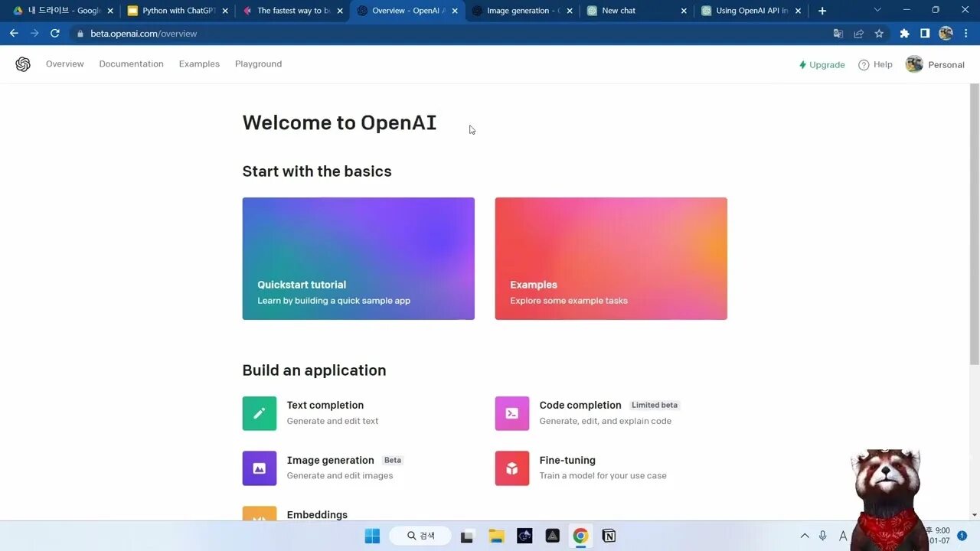This screenshot has width=980, height=551.
Task: Open File Explorer from taskbar
Action: coord(496,536)
